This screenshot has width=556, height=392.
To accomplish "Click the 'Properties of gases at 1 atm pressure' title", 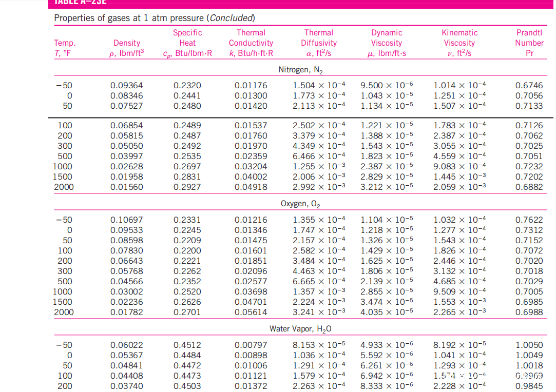I will [x=155, y=18].
